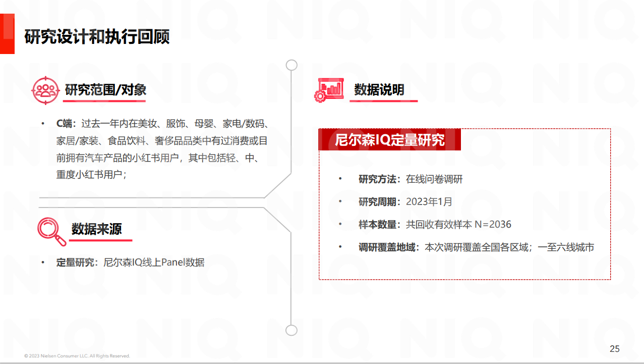Click the circle atop the vertical divider
Viewport: 644px width, 364px height.
(x=291, y=65)
